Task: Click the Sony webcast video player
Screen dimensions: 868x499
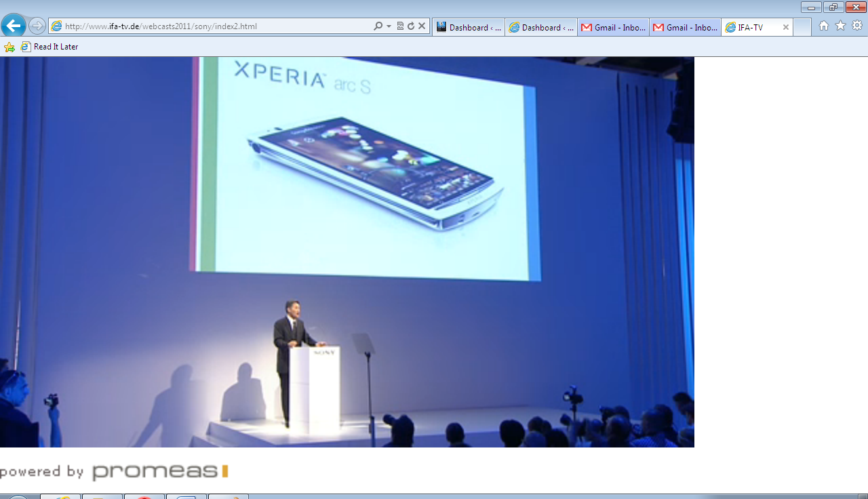Action: (x=347, y=252)
